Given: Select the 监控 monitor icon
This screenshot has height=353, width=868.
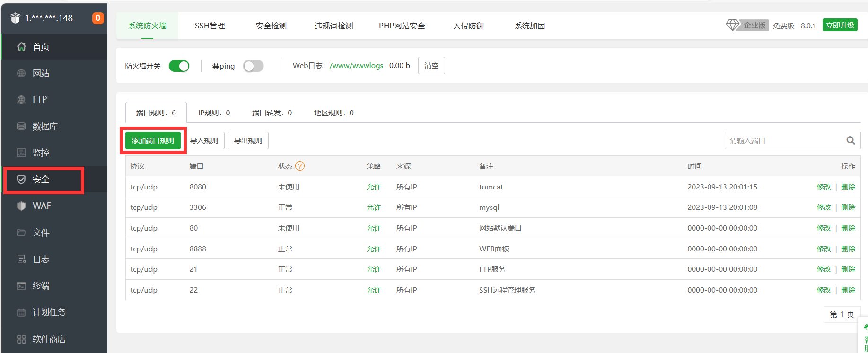Looking at the screenshot, I should pos(21,153).
